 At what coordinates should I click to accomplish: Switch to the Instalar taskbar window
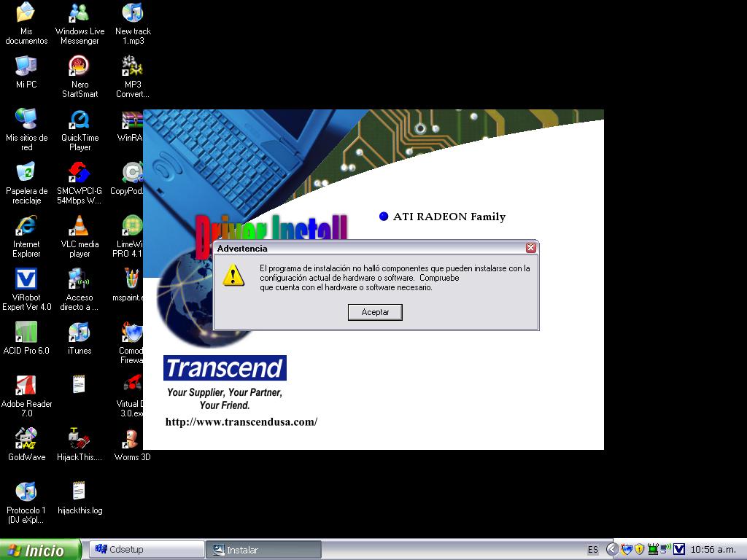click(263, 550)
